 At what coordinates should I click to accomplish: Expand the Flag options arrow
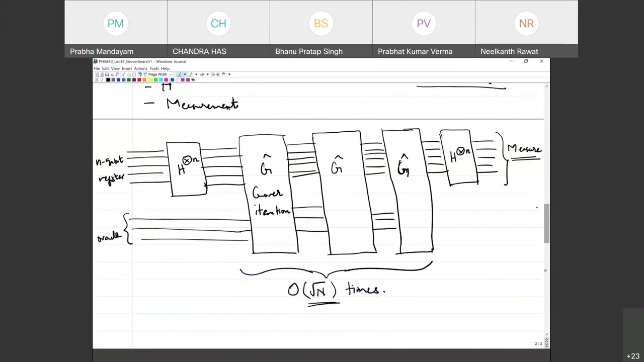point(229,74)
